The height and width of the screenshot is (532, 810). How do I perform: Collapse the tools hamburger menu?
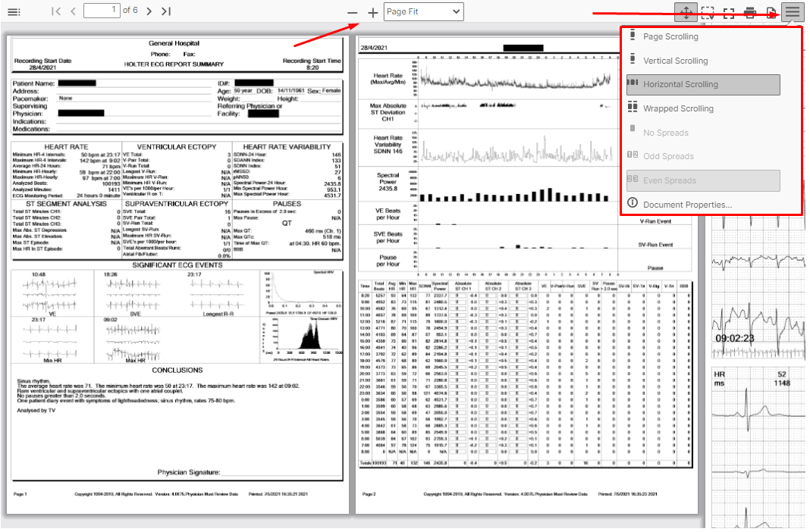[x=793, y=12]
